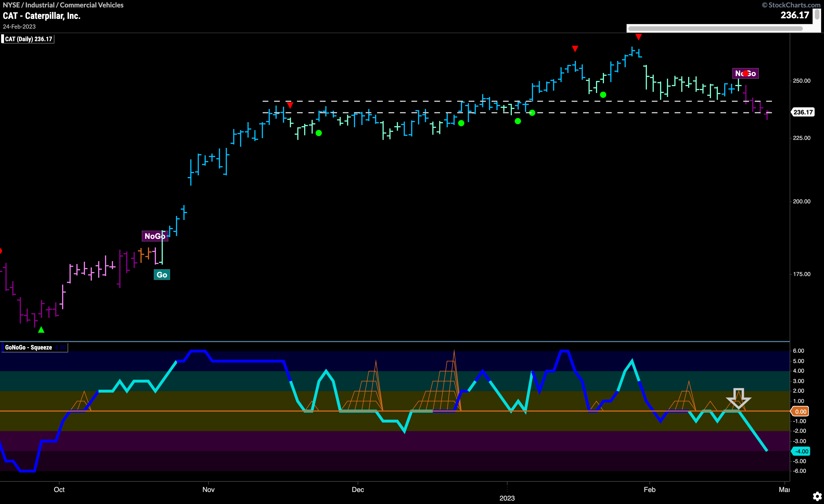The width and height of the screenshot is (824, 504).
Task: Select the CAT (Daily) 236.17 legend label
Action: point(28,39)
